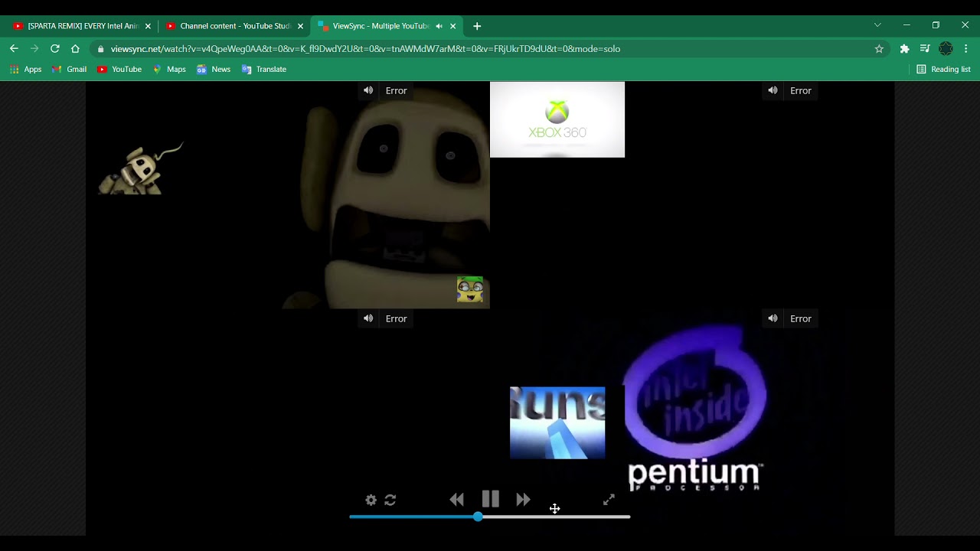Click Error label on top-left video

point(396,90)
